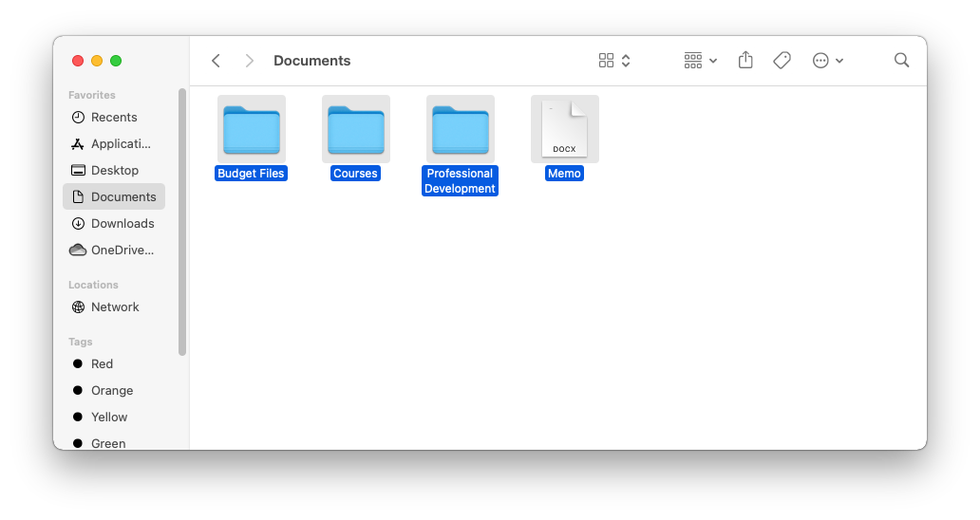Click the Share toolbar icon

[x=745, y=61]
